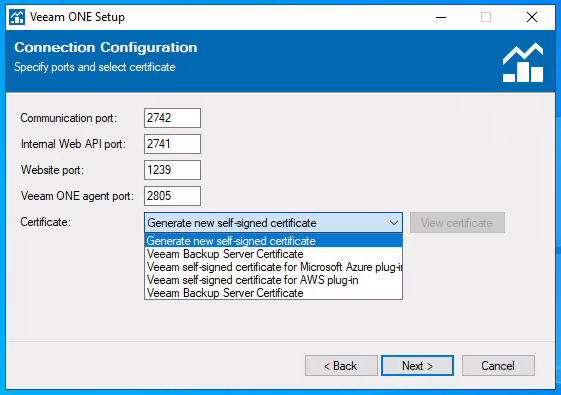
Task: Close the Veeam ONE Setup window
Action: coord(532,17)
